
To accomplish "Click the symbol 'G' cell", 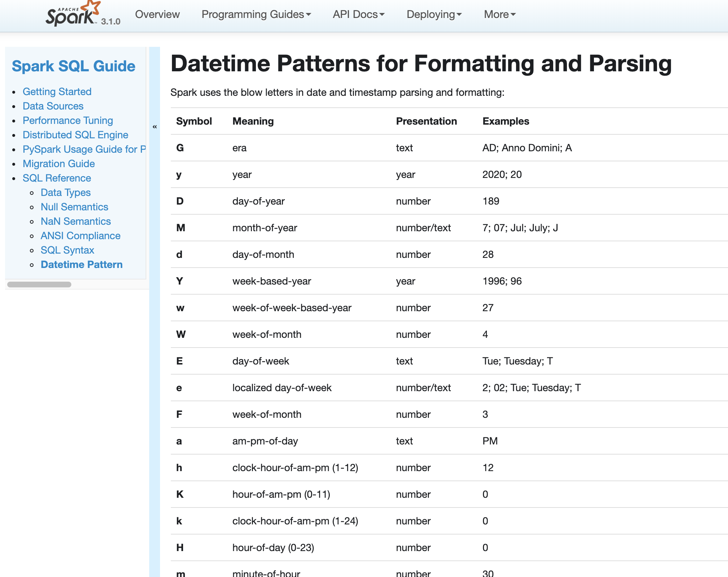I will (180, 148).
